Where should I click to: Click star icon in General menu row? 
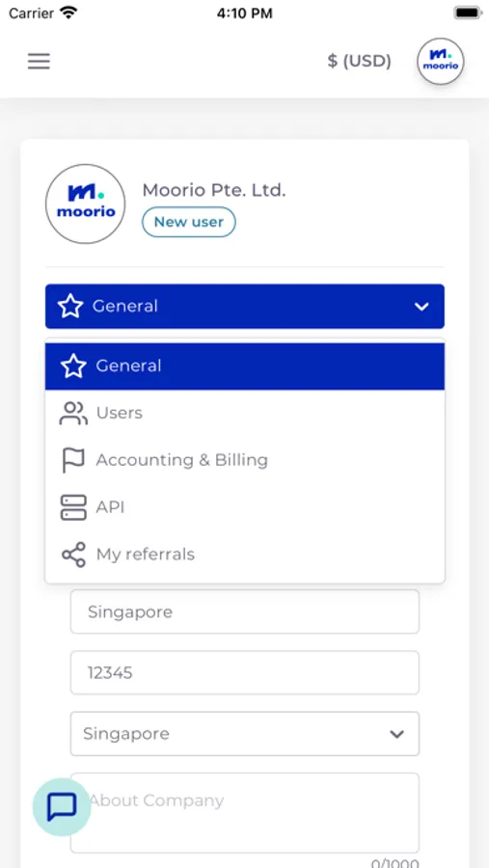click(73, 366)
